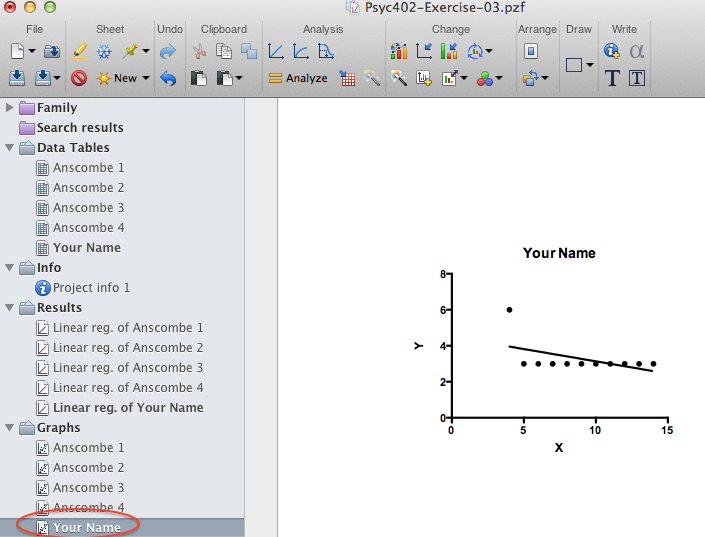Image resolution: width=705 pixels, height=537 pixels.
Task: Click the graph title 'Your Name'
Action: 559,253
